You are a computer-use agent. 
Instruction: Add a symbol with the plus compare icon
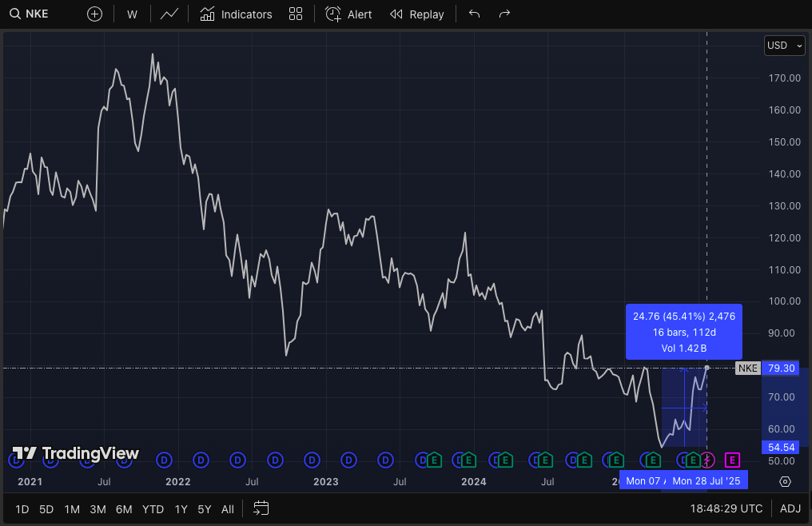coord(94,14)
